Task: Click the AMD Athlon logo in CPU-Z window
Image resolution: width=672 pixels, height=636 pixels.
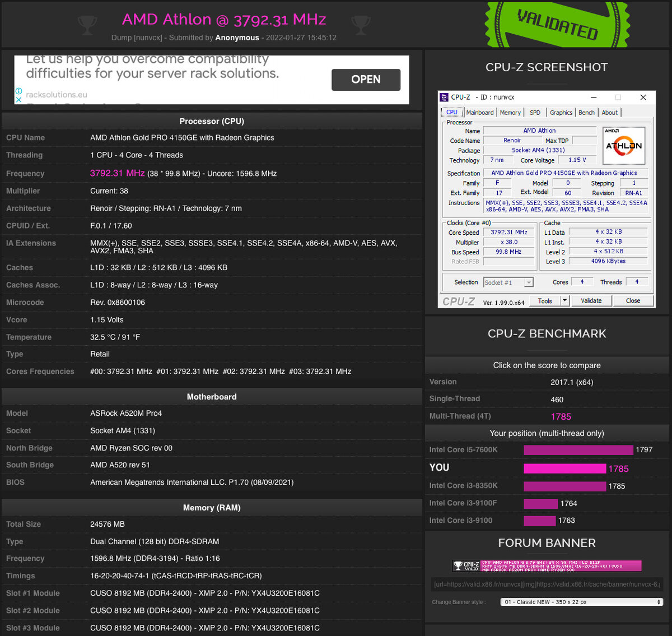Action: (x=624, y=145)
